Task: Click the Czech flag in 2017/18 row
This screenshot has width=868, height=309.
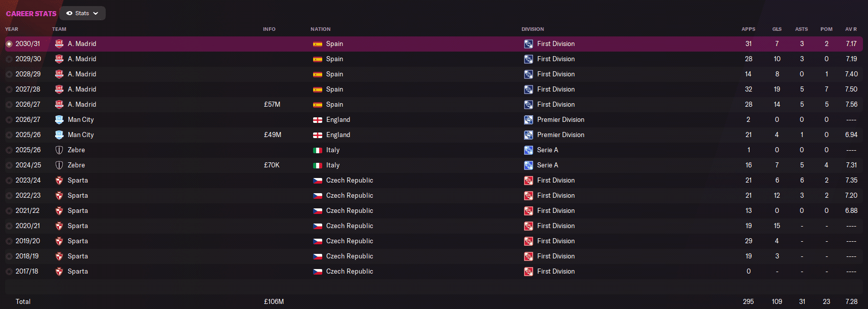Action: 318,272
